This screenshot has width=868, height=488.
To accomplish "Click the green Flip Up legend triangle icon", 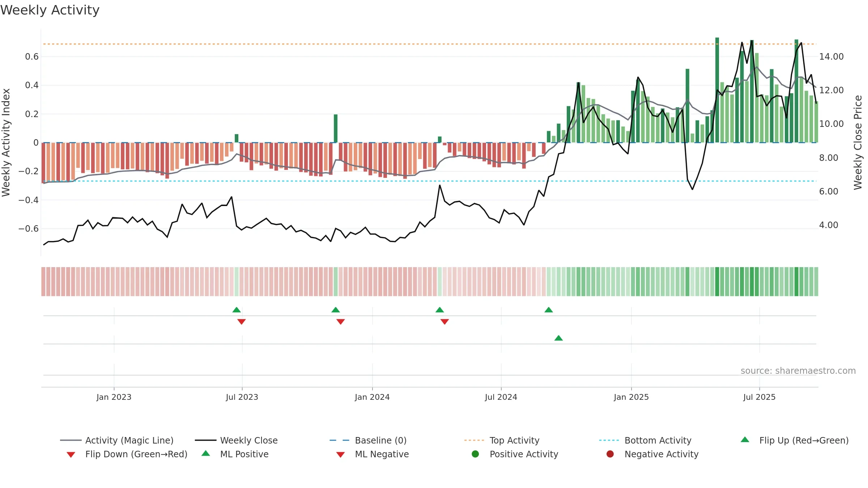I will [745, 440].
